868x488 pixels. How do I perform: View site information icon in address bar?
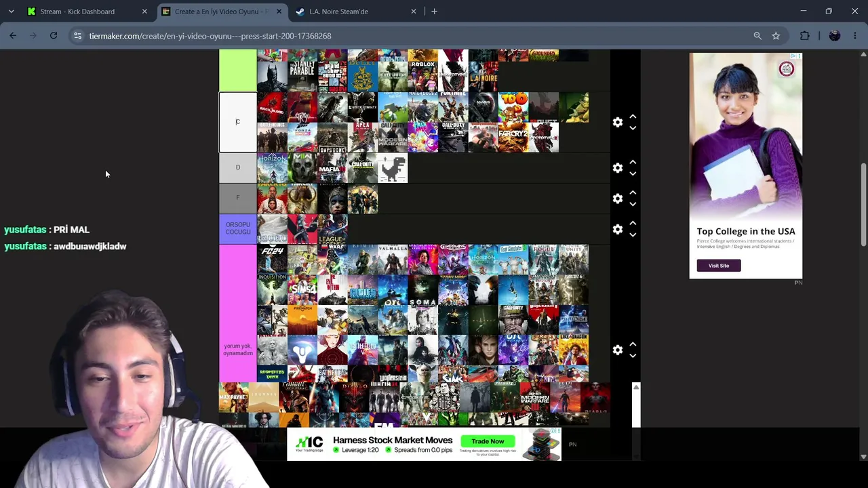point(78,36)
